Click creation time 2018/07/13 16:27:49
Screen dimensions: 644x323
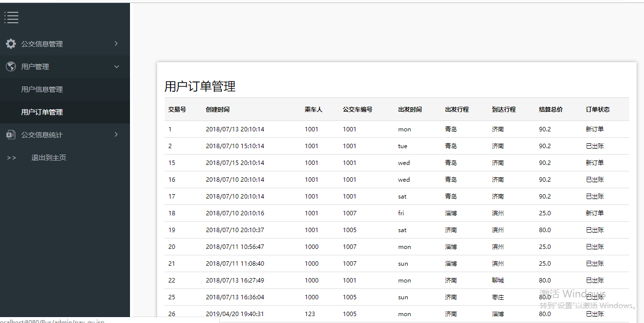tap(235, 281)
